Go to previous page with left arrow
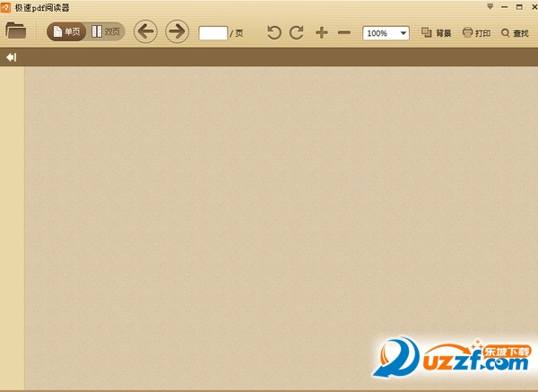Image resolution: width=538 pixels, height=392 pixels. coord(145,32)
